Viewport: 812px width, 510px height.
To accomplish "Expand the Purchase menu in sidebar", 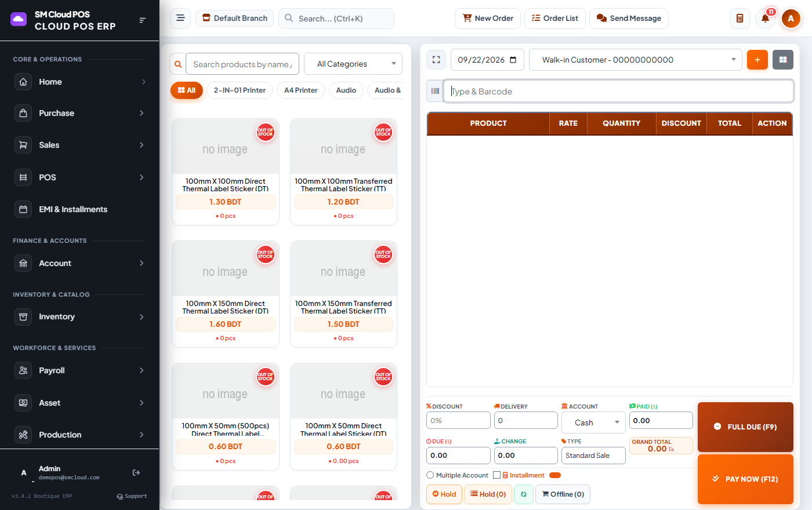I will click(79, 113).
